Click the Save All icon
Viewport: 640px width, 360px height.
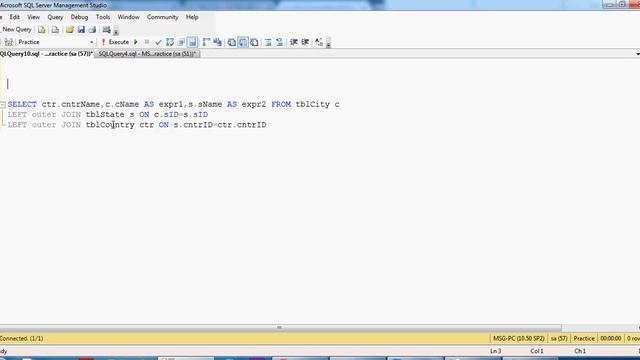[92, 30]
